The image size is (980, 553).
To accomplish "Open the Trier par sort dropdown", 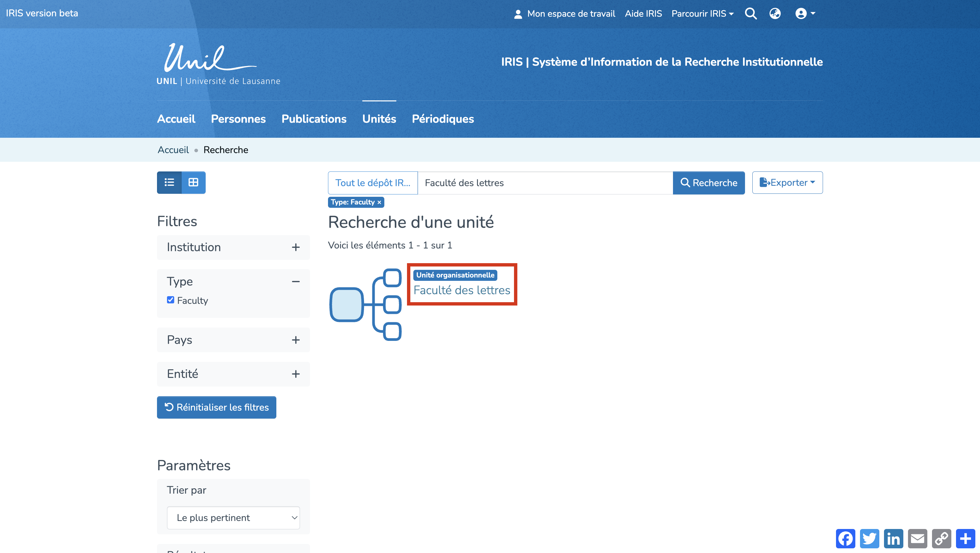I will [x=233, y=518].
